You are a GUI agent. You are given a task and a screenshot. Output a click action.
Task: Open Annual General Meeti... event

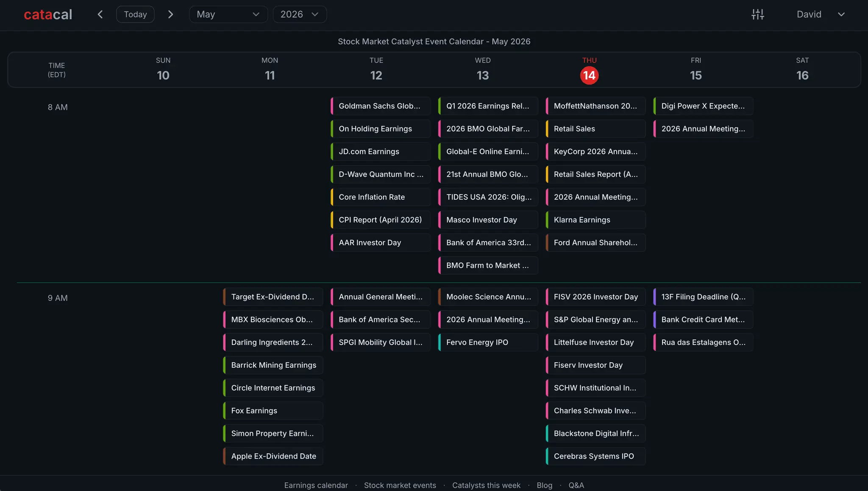coord(381,297)
